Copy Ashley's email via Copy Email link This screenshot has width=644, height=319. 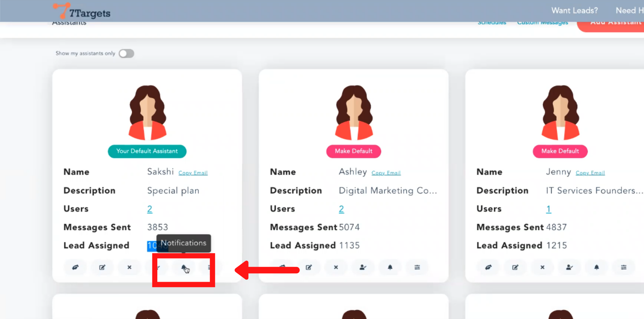pyautogui.click(x=386, y=173)
